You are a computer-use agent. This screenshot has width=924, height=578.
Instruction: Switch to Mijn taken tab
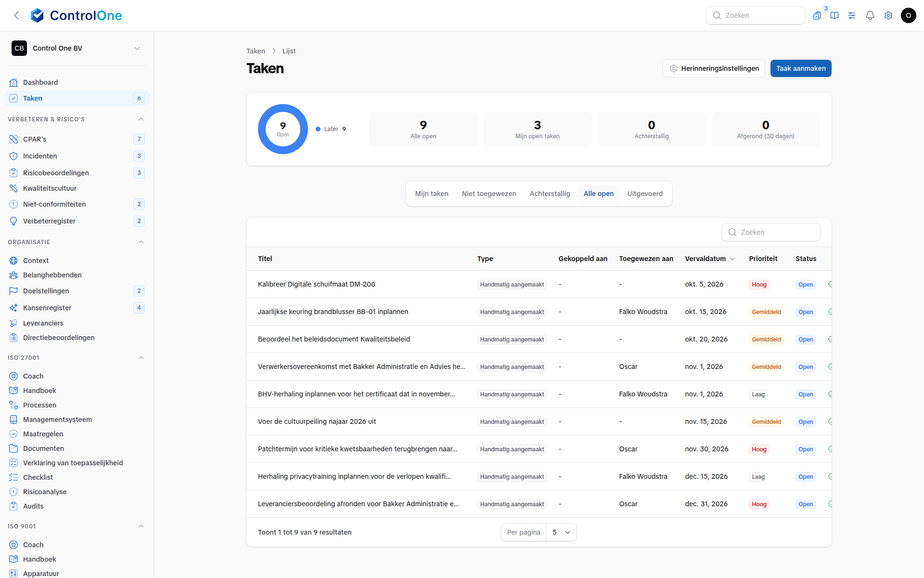[x=432, y=194]
